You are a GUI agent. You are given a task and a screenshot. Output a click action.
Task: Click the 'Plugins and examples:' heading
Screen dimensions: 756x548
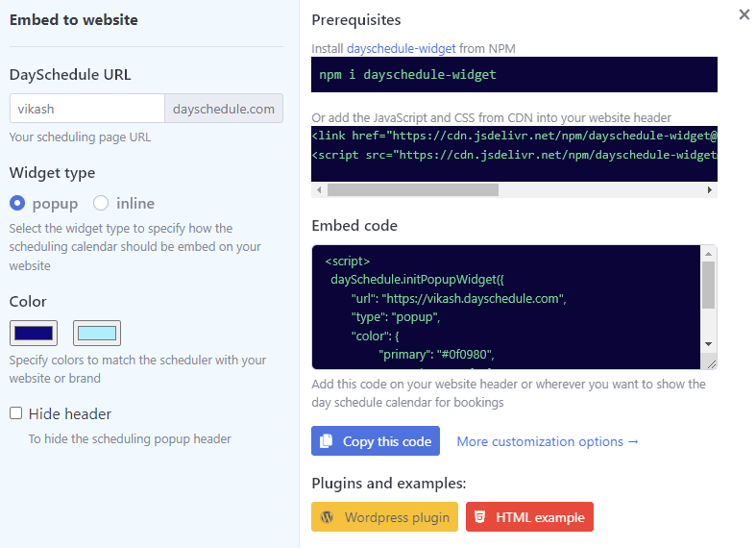[389, 483]
